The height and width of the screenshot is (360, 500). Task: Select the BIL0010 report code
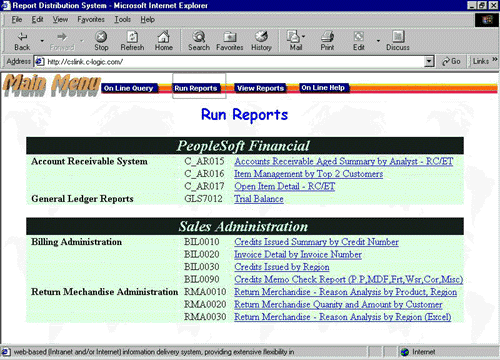[202, 242]
